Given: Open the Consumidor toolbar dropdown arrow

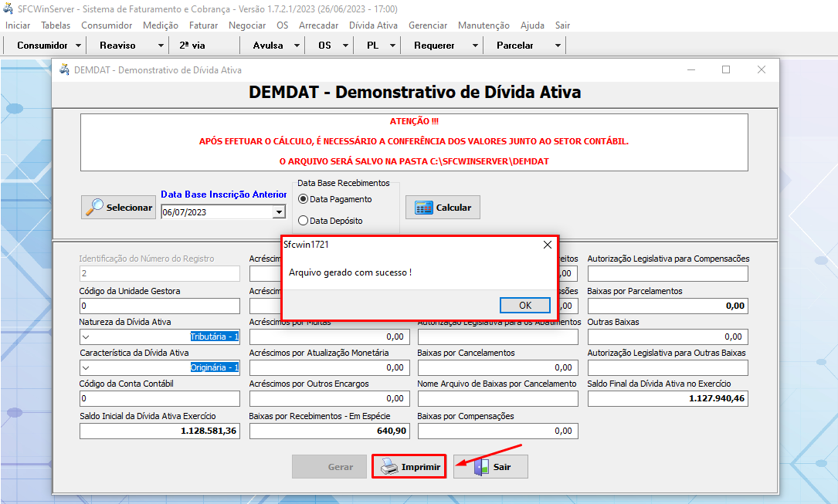Looking at the screenshot, I should pos(78,46).
